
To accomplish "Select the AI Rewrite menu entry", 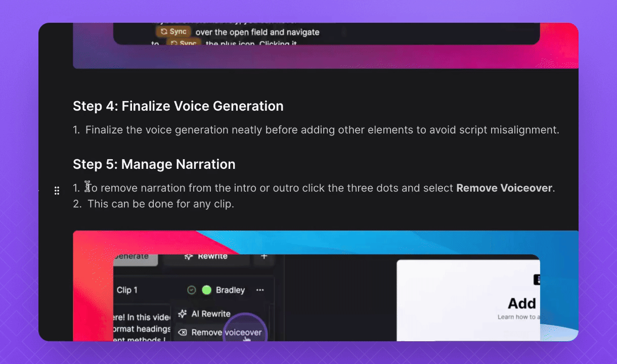I will pyautogui.click(x=210, y=314).
